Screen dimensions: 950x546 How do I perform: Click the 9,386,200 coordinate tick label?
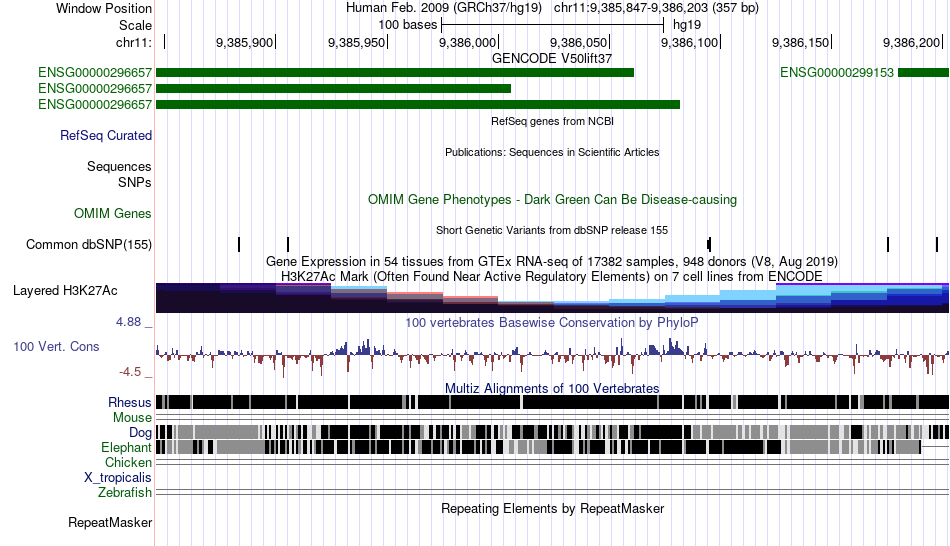click(x=911, y=42)
